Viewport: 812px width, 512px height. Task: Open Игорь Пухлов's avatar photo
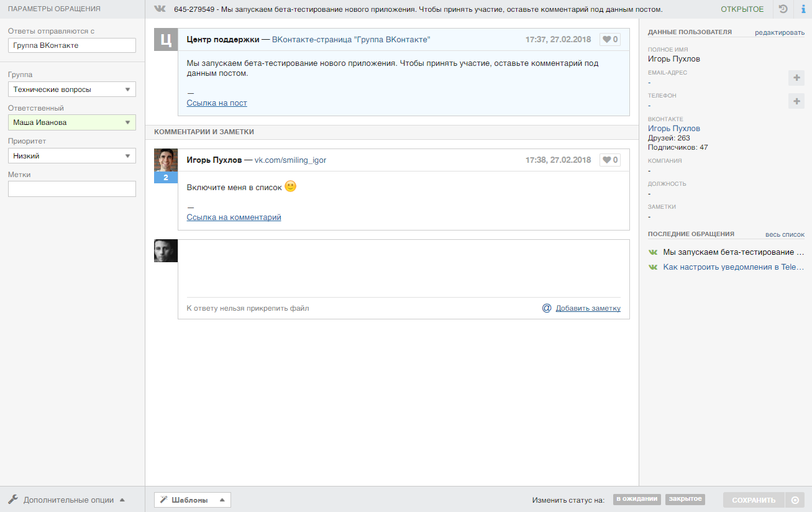166,160
